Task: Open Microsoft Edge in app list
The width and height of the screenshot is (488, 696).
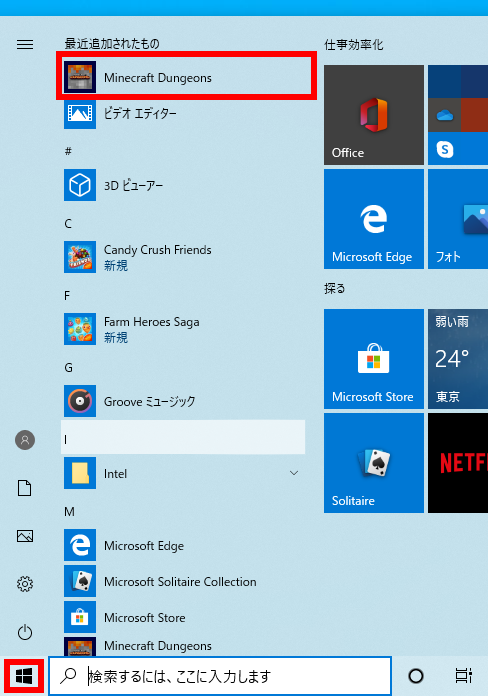Action: (183, 545)
